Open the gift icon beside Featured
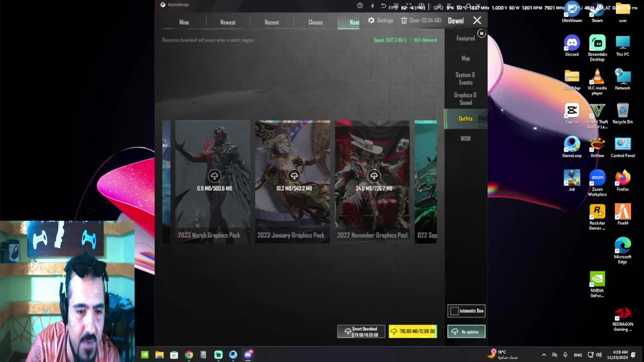Image resolution: width=644 pixels, height=362 pixels. pos(481,34)
